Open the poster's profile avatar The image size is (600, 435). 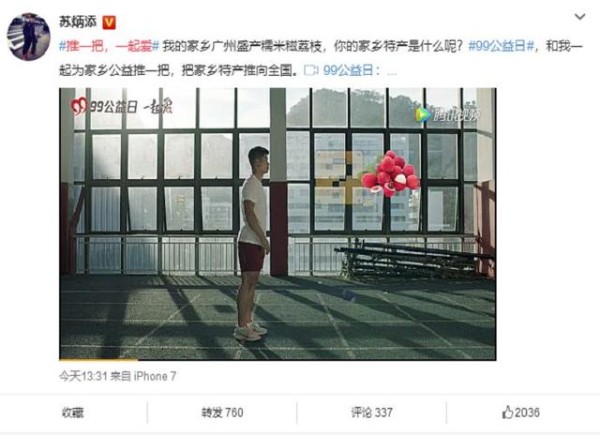[x=29, y=37]
